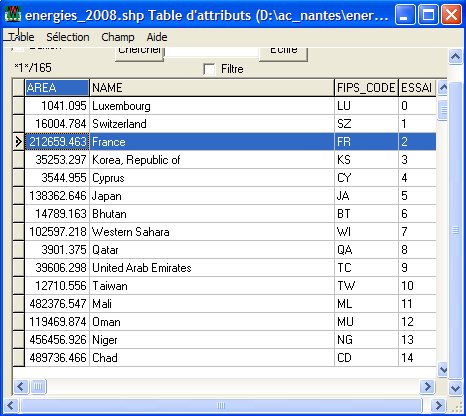466x416 pixels.
Task: Click the Chercher button
Action: [139, 54]
